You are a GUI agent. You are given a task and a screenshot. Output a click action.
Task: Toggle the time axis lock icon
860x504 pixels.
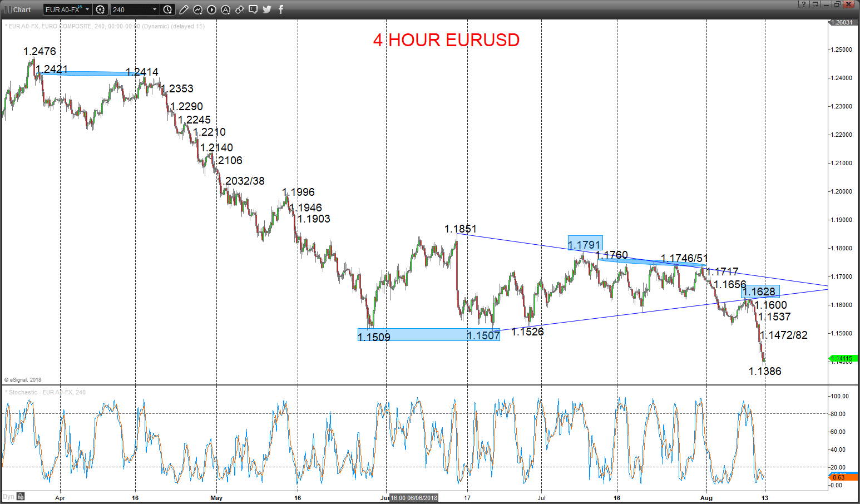[x=21, y=496]
